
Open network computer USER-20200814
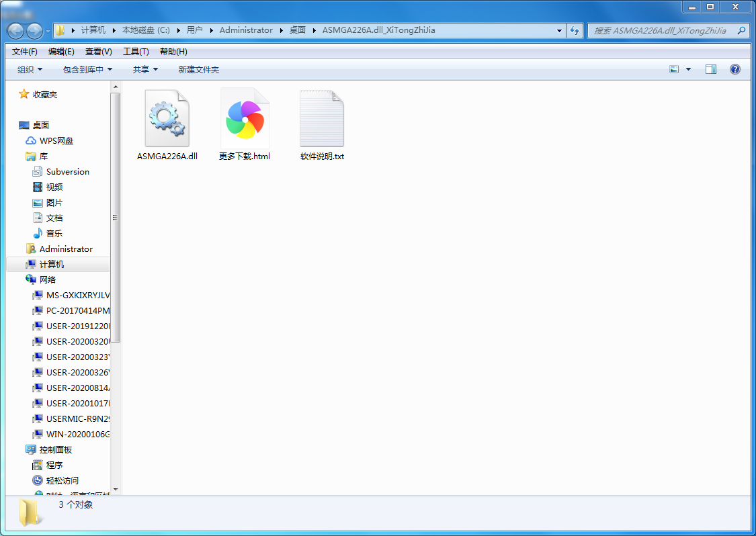(x=78, y=388)
